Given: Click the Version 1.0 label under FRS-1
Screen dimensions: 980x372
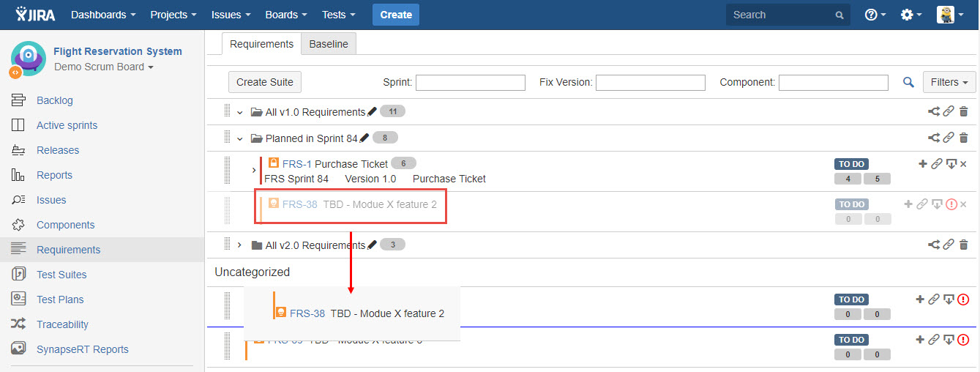Looking at the screenshot, I should coord(370,179).
